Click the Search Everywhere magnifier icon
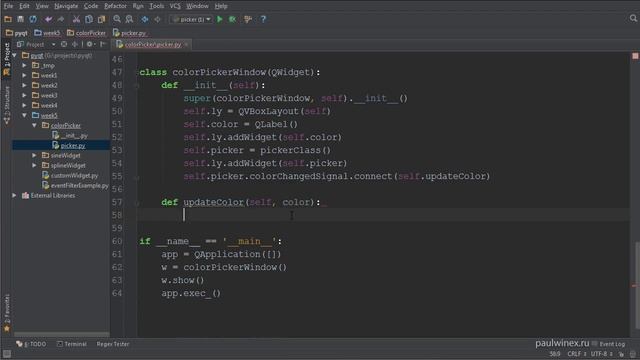640x360 pixels. coord(633,18)
